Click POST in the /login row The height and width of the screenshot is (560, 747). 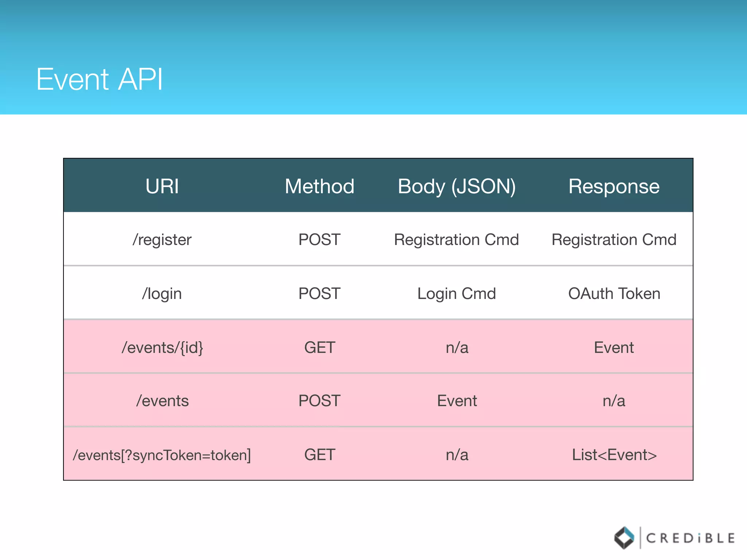point(320,293)
